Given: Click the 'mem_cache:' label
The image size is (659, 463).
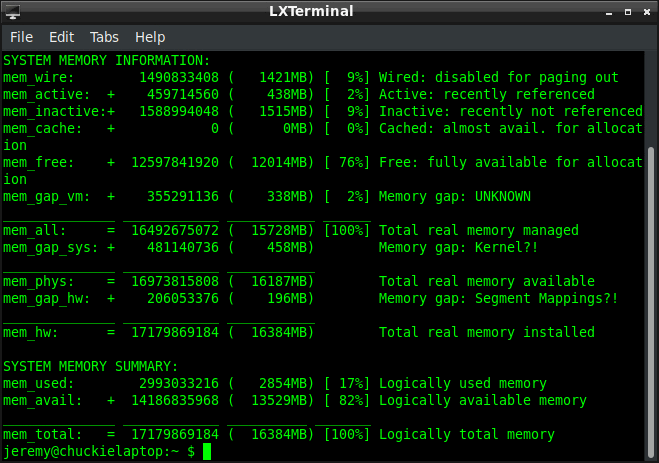Looking at the screenshot, I should [x=42, y=129].
